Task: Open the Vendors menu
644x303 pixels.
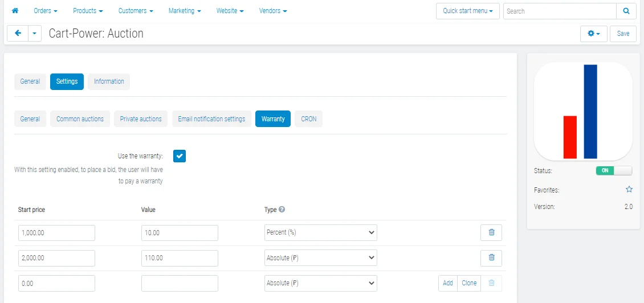Action: (x=273, y=11)
